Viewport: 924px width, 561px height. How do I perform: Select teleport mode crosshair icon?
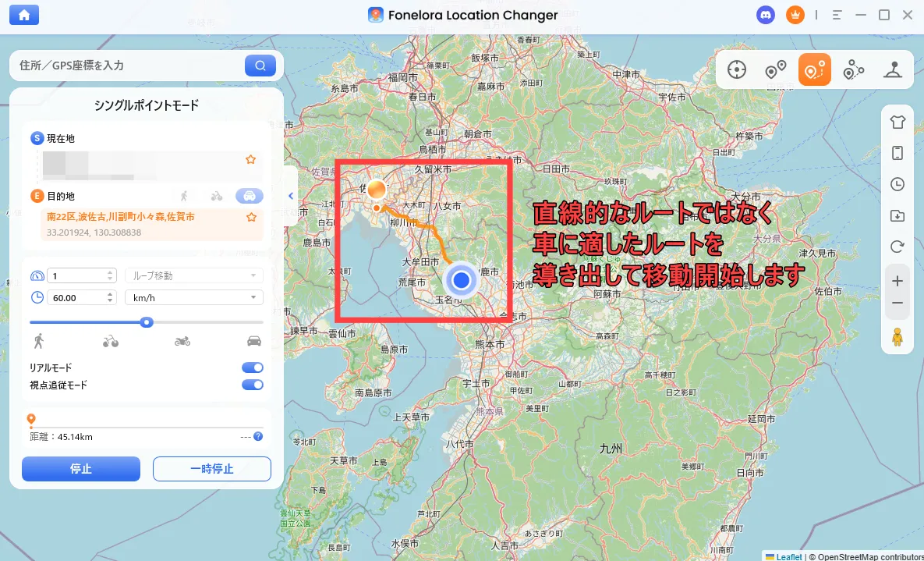coord(737,69)
